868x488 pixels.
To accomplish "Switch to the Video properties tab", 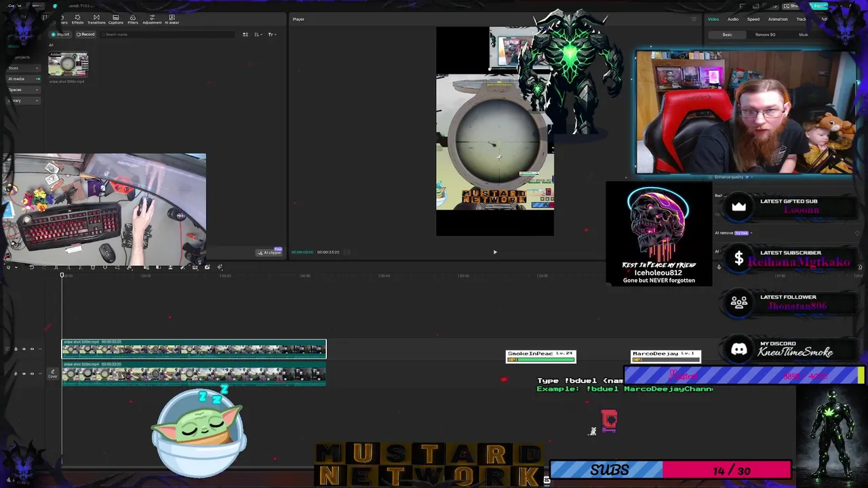I will click(713, 19).
